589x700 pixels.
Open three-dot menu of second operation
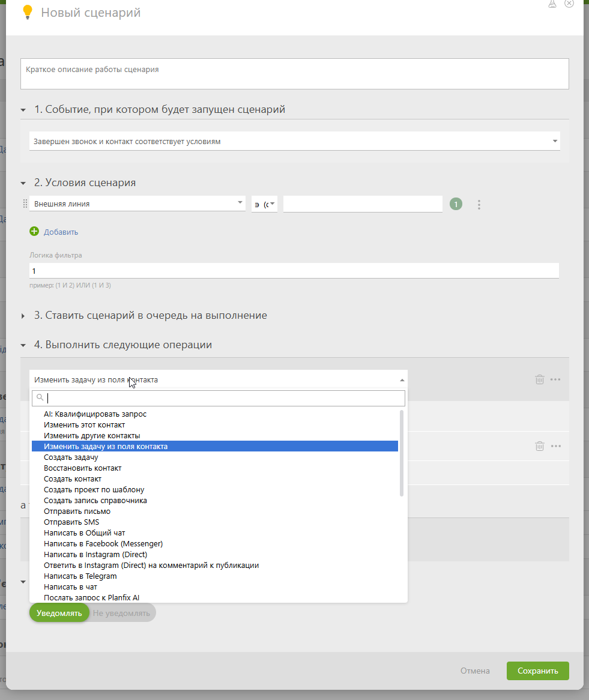coord(555,446)
